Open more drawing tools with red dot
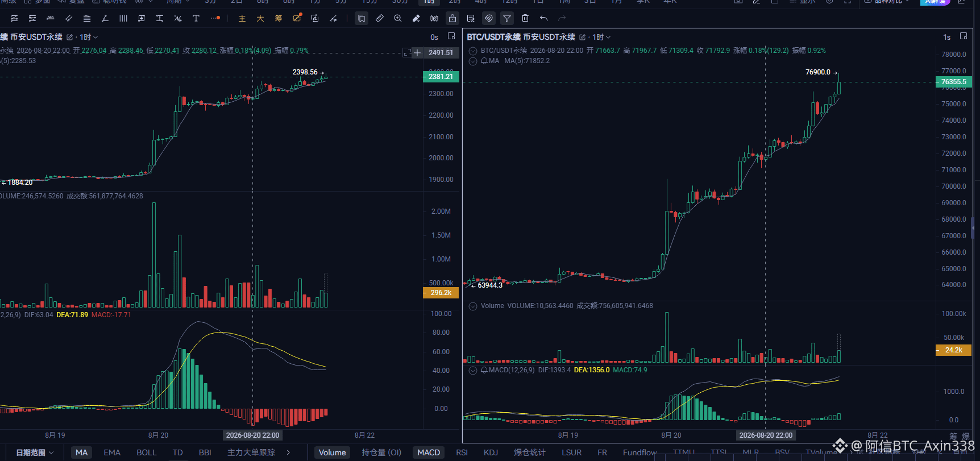Screen dimensions: 980x461 (x=215, y=18)
